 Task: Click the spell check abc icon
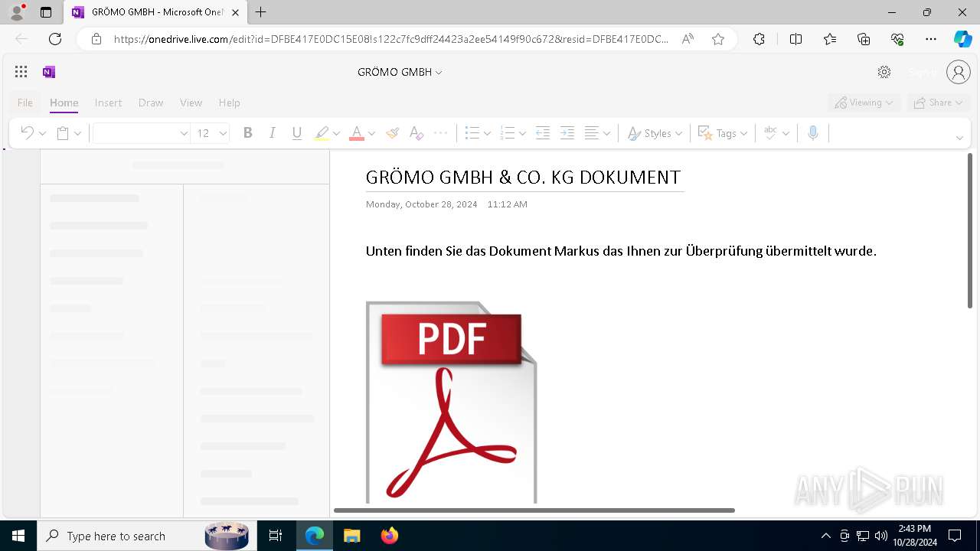[771, 133]
